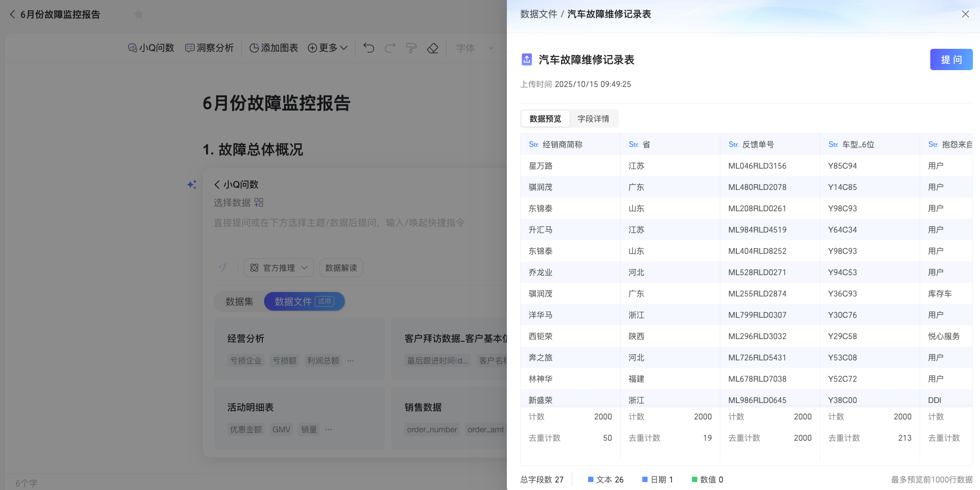Viewport: 980px width, 490px height.
Task: Click the sparkle AI icon left of panel
Action: tap(192, 185)
